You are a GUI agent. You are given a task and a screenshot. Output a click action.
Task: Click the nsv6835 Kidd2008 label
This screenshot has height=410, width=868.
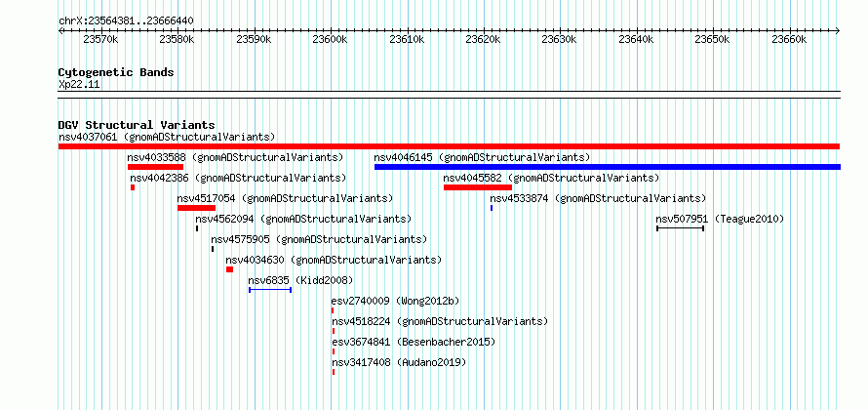(x=300, y=280)
